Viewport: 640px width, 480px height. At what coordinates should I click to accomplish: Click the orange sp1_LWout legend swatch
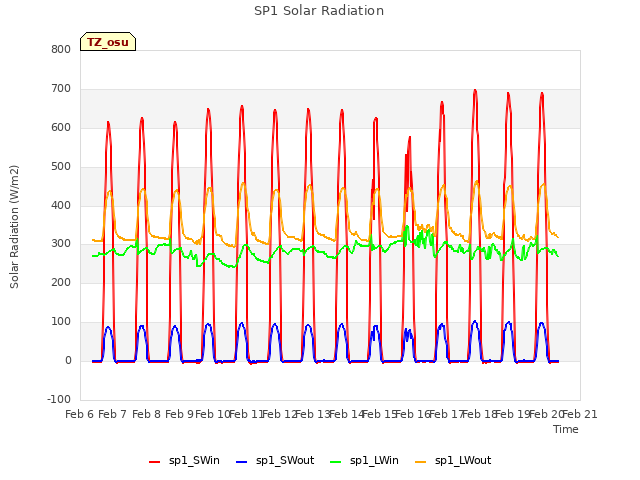[420, 462]
